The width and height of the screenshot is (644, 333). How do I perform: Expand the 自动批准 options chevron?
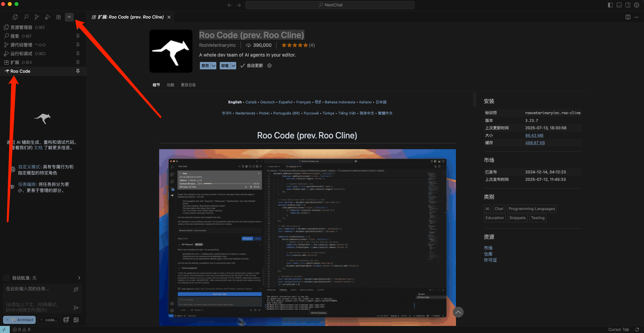79,278
